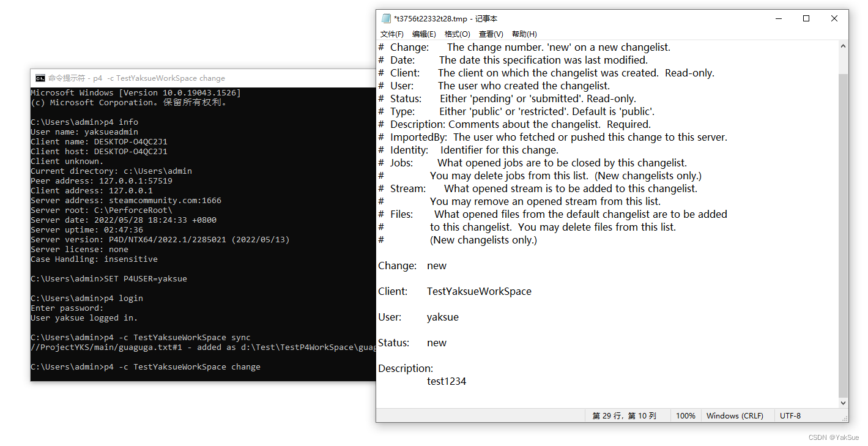Click the Command Prompt icon in its title bar

tap(40, 78)
